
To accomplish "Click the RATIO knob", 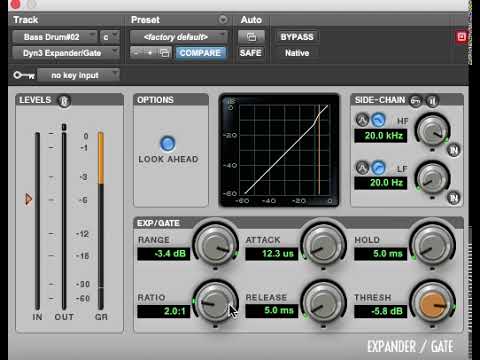I will pos(215,303).
